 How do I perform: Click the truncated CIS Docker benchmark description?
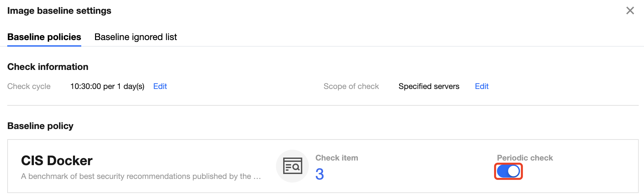[x=141, y=176]
